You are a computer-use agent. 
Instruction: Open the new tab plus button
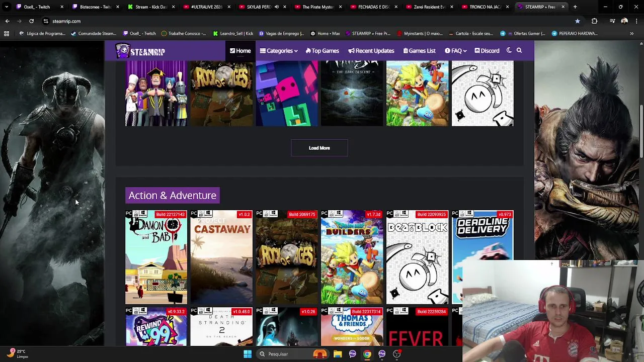(575, 7)
